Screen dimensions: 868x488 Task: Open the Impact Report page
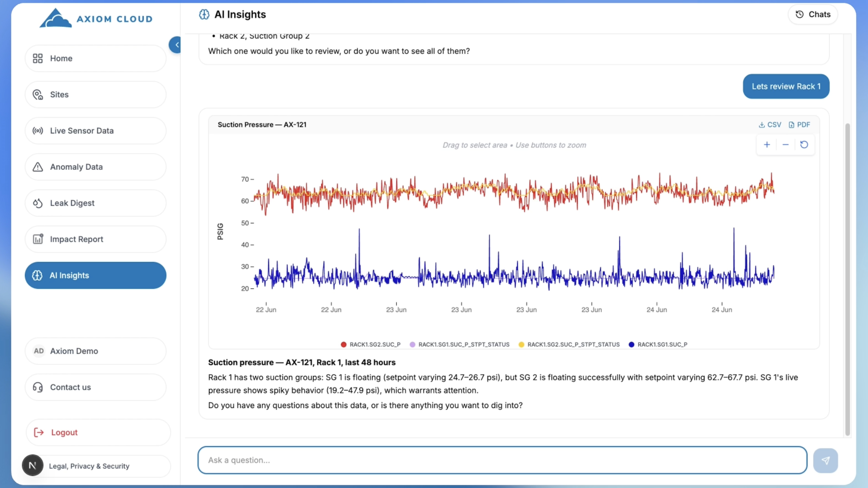click(96, 239)
